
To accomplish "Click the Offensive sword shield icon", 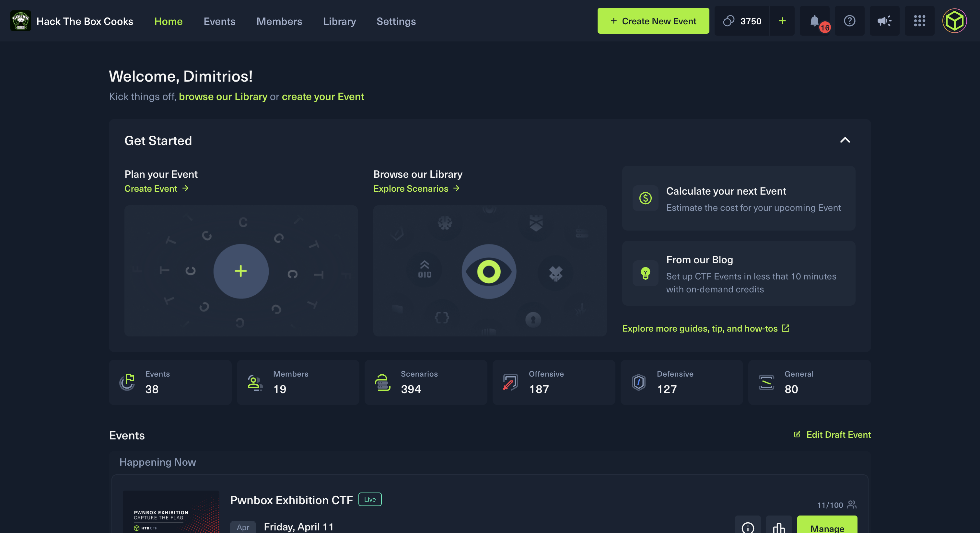I will pyautogui.click(x=510, y=382).
